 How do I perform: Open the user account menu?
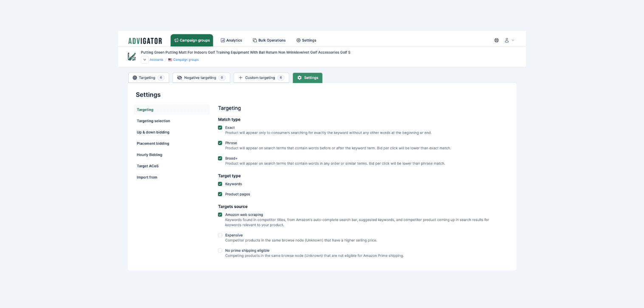click(509, 40)
